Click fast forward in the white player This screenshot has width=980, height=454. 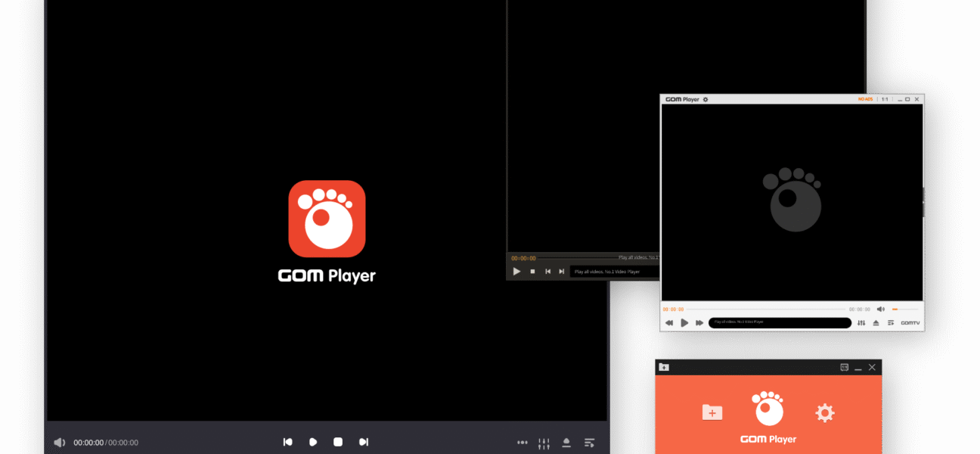[699, 323]
